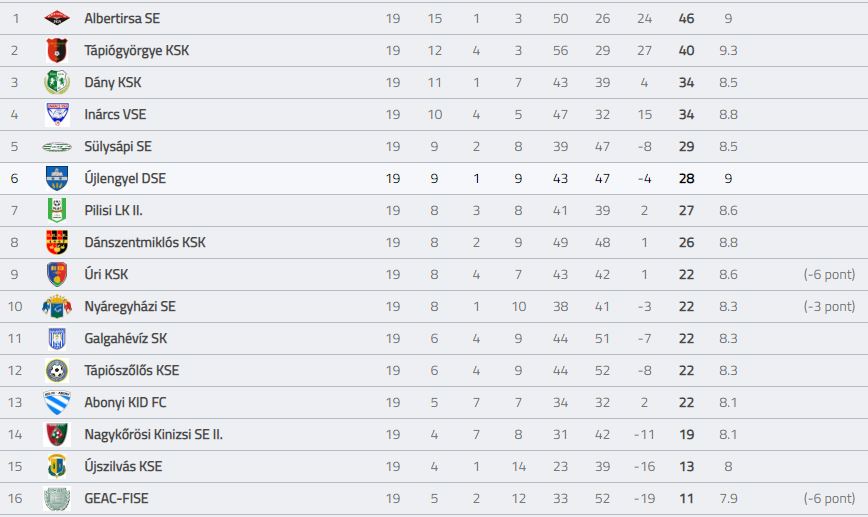The image size is (868, 517).
Task: Click the Újlengyel DSE highlighted row name
Action: pos(125,178)
